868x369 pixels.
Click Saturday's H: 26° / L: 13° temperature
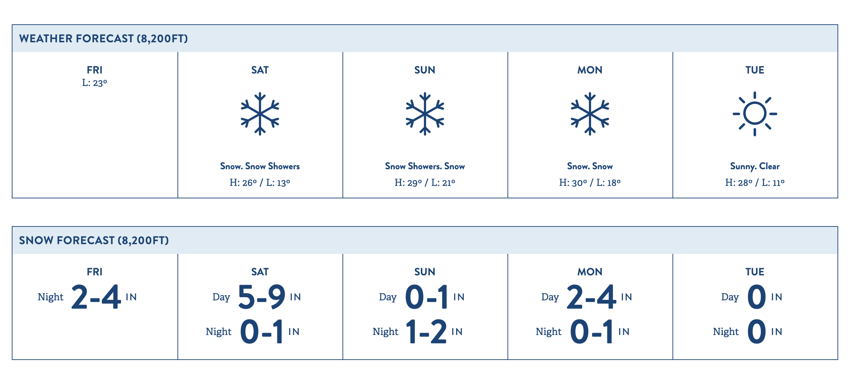click(x=260, y=183)
